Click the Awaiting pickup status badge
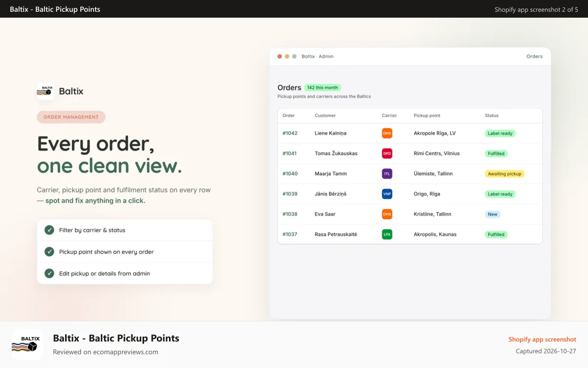This screenshot has width=588, height=368. (504, 174)
